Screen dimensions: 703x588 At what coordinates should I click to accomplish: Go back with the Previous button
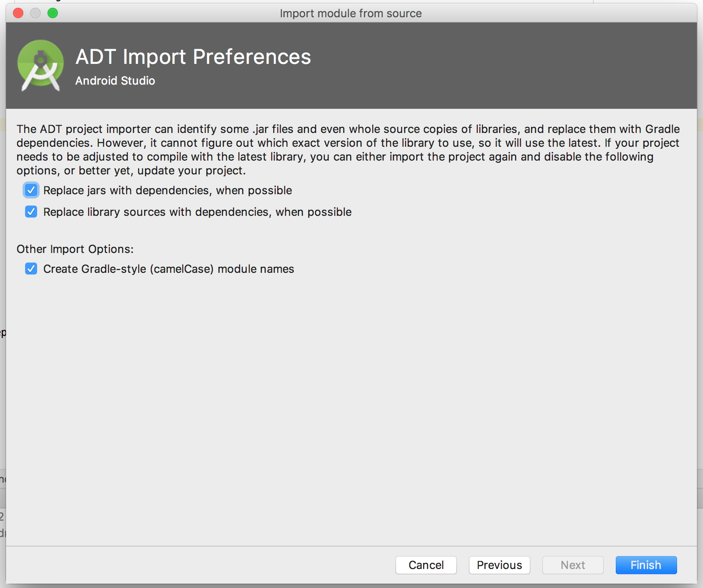pyautogui.click(x=499, y=565)
